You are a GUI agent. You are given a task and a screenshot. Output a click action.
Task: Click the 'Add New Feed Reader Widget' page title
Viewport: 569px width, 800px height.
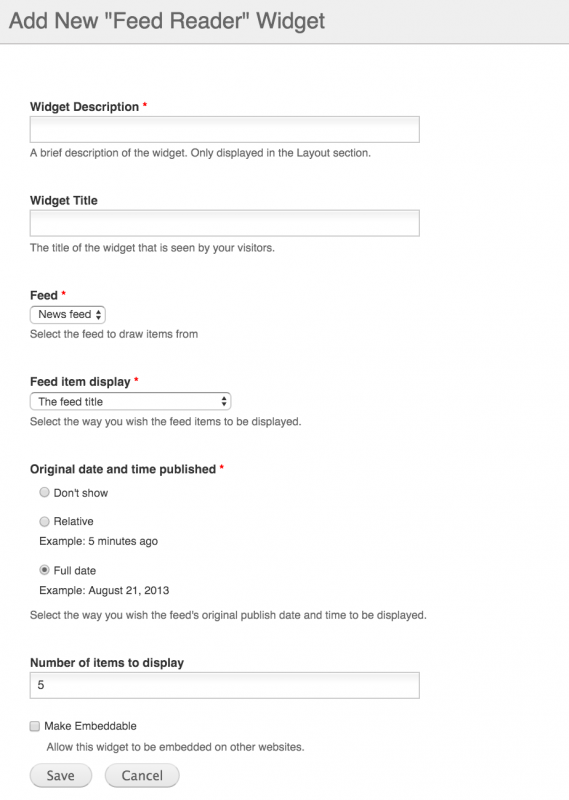[x=167, y=21]
